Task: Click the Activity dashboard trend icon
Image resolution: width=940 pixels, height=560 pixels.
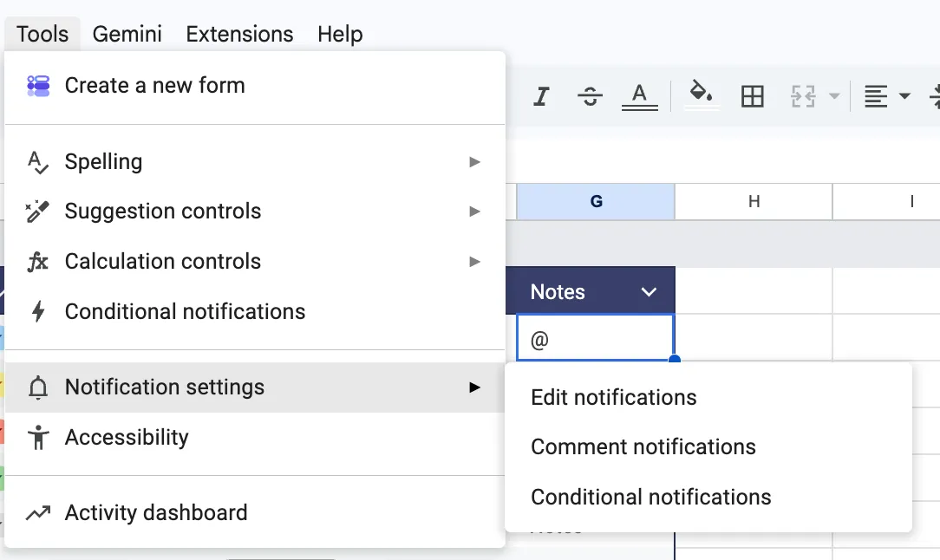Action: [x=38, y=513]
